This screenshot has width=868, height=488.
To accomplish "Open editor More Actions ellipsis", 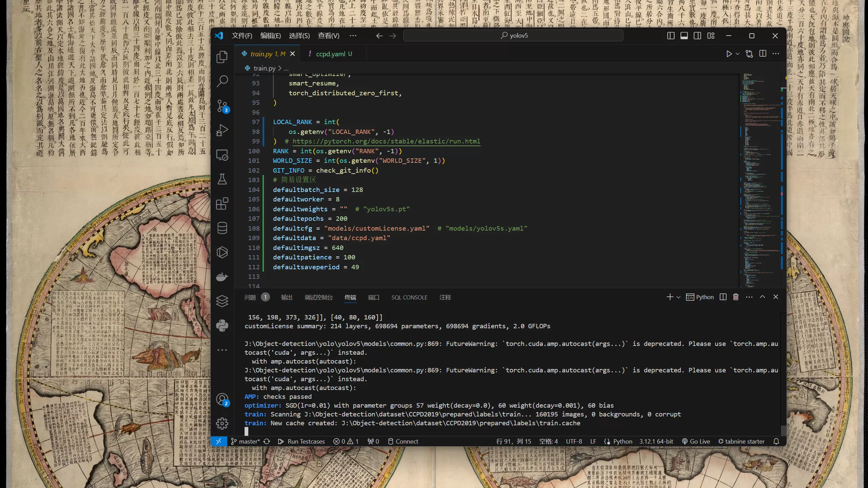I will tap(776, 54).
